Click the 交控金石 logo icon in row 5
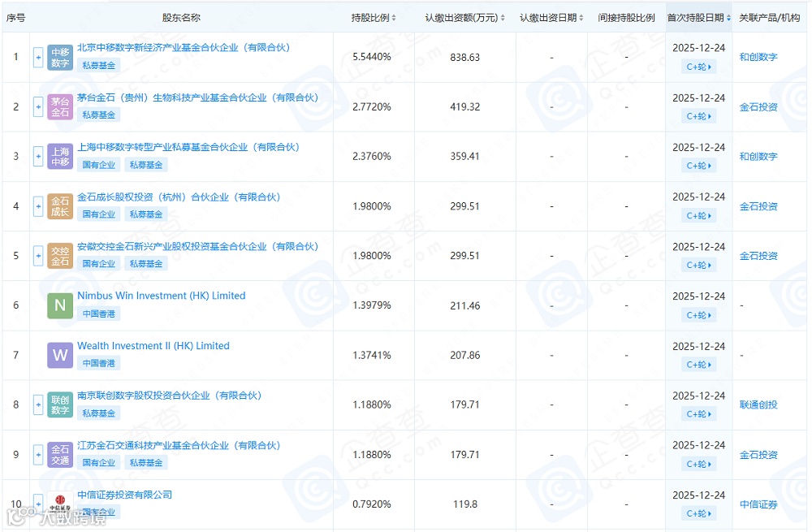Screen dimensions: 812x532 tap(60, 256)
